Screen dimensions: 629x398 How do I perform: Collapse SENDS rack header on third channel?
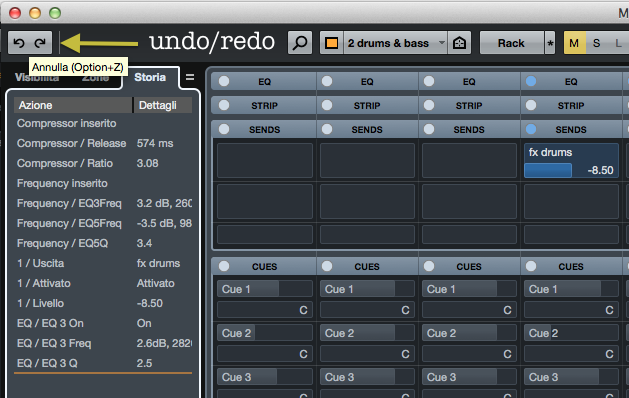click(469, 130)
